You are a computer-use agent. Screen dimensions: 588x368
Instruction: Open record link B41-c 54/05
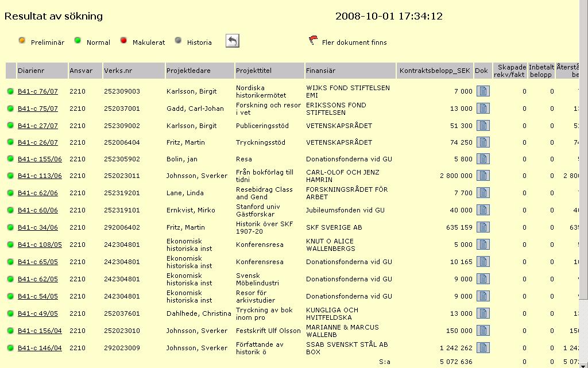coord(38,296)
